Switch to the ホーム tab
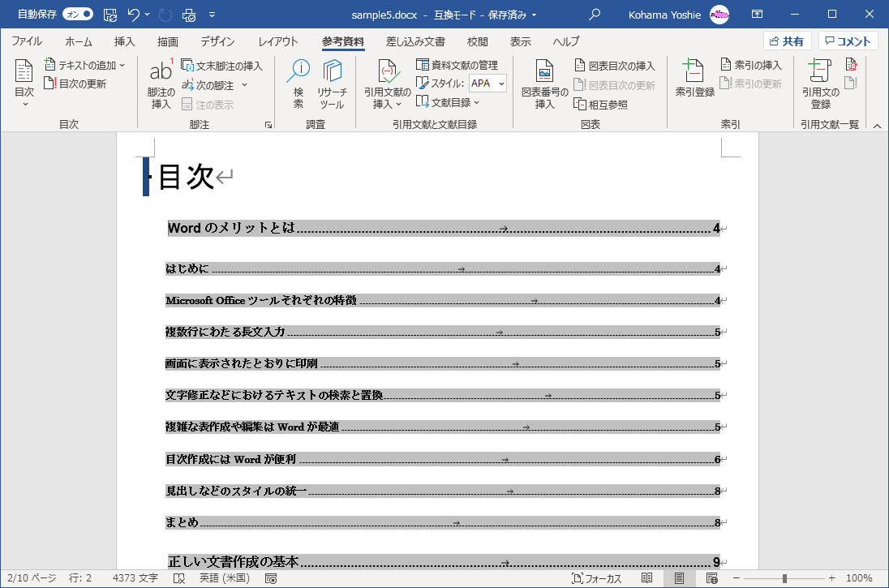889x588 pixels. pyautogui.click(x=78, y=41)
